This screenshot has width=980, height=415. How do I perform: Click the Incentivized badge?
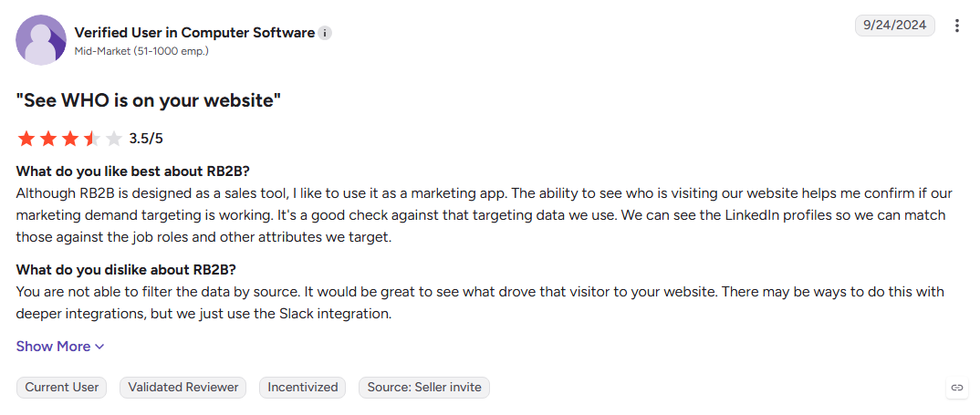303,388
